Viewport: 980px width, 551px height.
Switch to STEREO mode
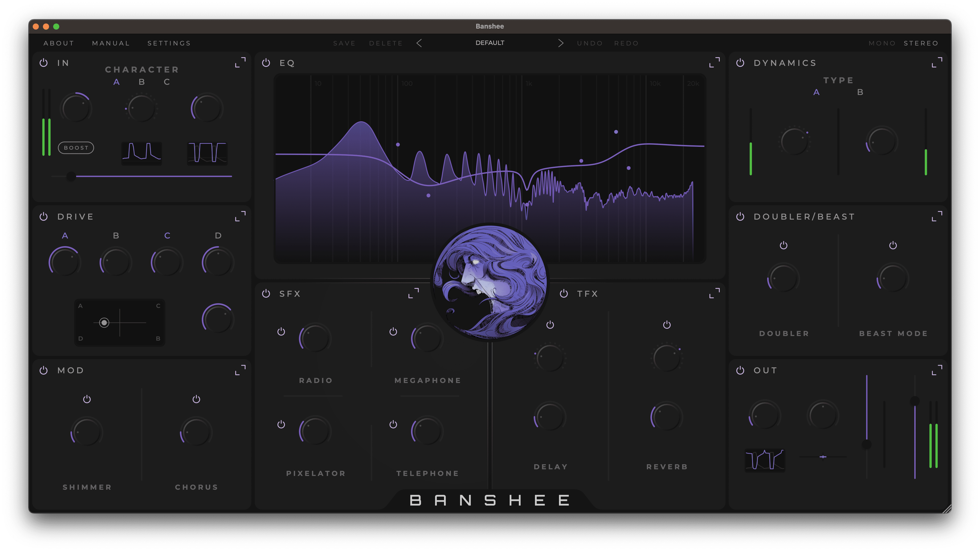921,43
